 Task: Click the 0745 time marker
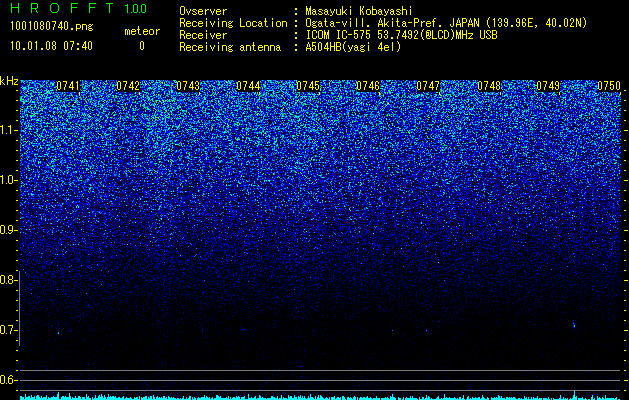[308, 86]
